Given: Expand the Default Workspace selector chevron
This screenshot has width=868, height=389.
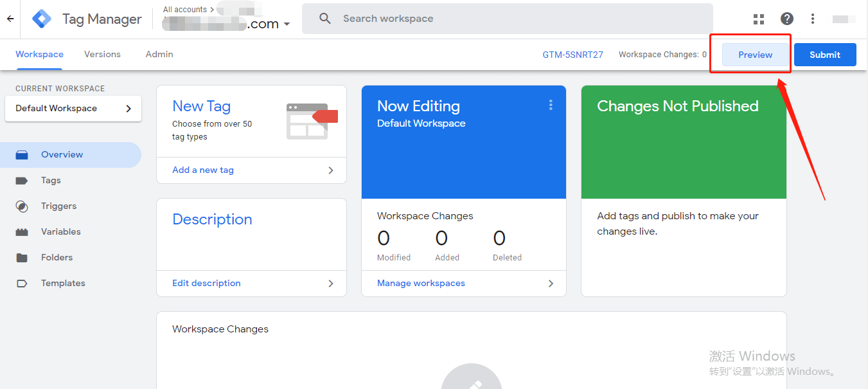Looking at the screenshot, I should click(x=128, y=109).
